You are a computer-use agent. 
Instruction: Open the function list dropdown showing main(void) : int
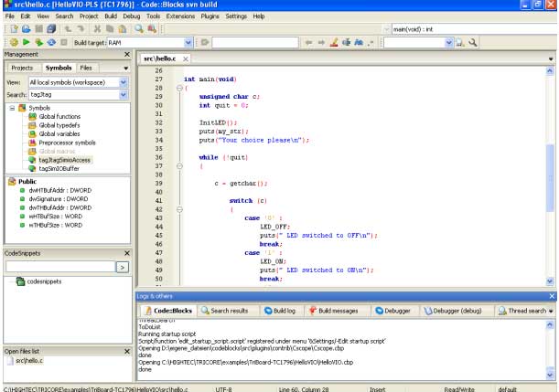(475, 29)
